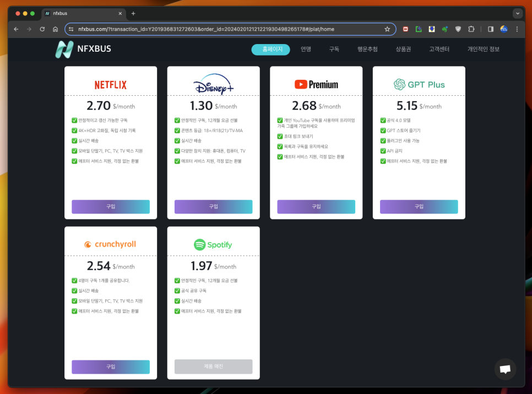532x394 pixels.
Task: Close the nfxbus tab
Action: 120,14
